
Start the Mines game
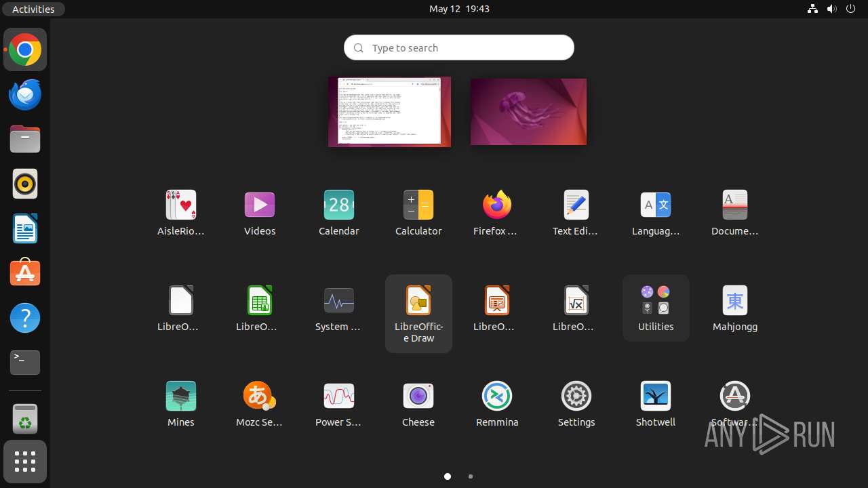181,403
